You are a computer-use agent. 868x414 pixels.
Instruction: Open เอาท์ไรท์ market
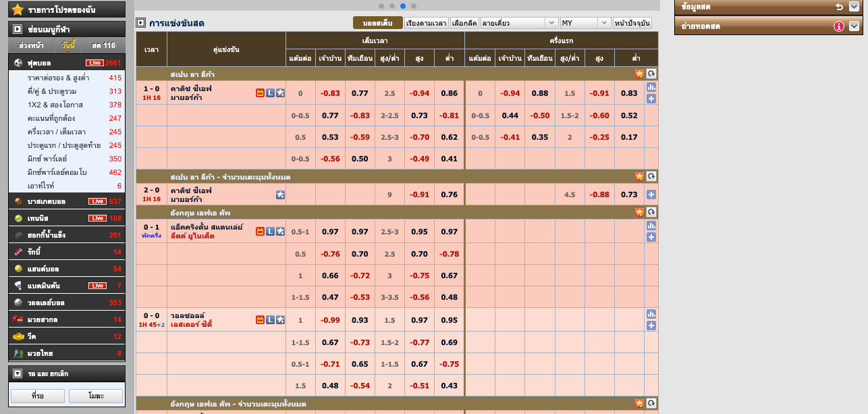[41, 186]
